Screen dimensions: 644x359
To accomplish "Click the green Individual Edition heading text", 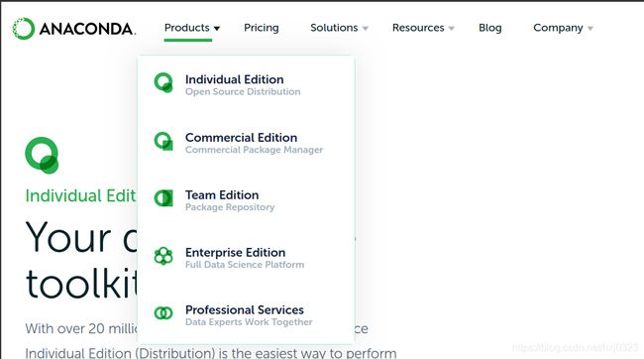I will click(80, 195).
